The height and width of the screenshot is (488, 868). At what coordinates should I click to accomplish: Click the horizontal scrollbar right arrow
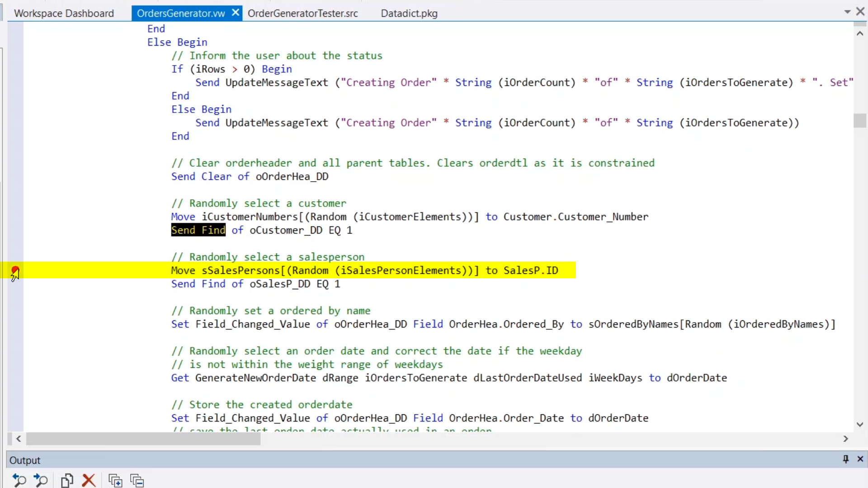tap(845, 439)
